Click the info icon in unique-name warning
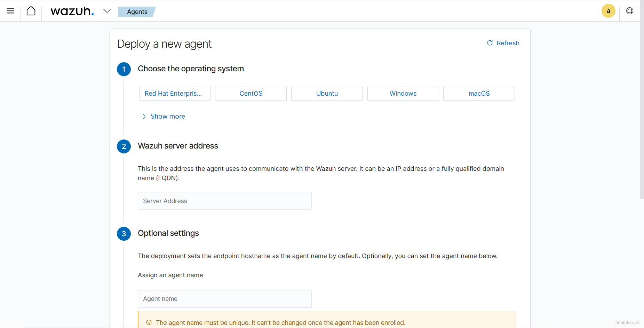This screenshot has height=328, width=644. [149, 322]
